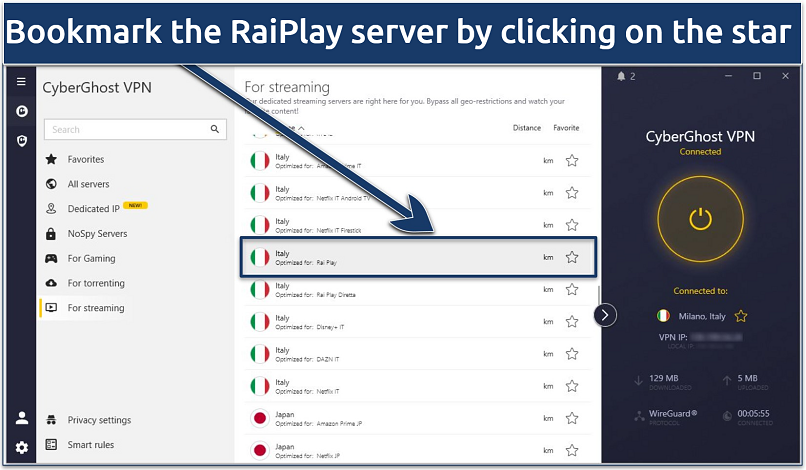
Task: Open Dedicated IP section
Action: 94,209
